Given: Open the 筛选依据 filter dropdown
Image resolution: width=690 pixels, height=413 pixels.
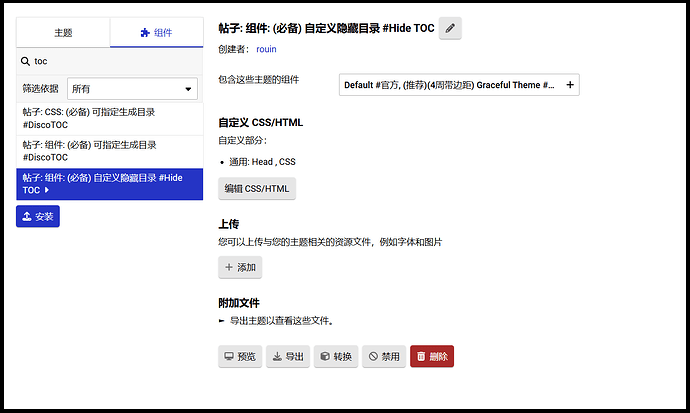Looking at the screenshot, I should coord(132,89).
